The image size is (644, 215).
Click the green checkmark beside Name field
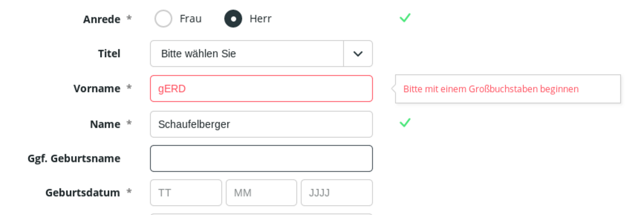coord(405,122)
